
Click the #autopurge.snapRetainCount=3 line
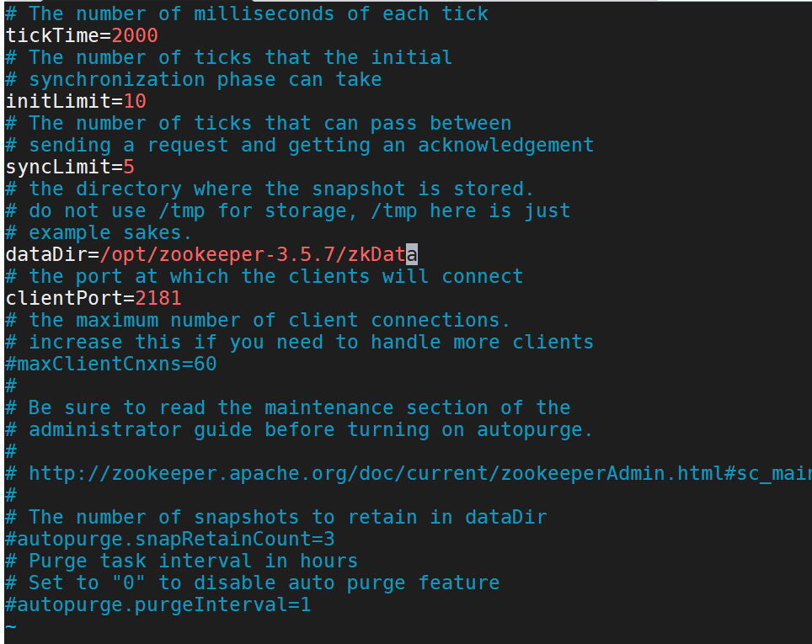point(170,540)
